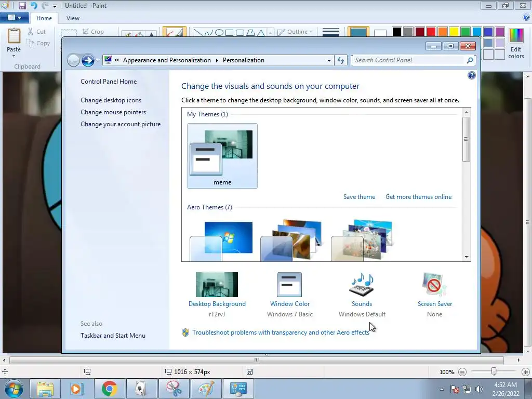This screenshot has height=399, width=532.
Task: Open the address bar history dropdown
Action: point(329,60)
